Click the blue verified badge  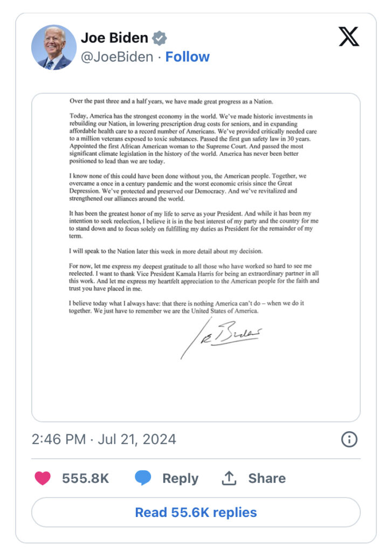[159, 38]
